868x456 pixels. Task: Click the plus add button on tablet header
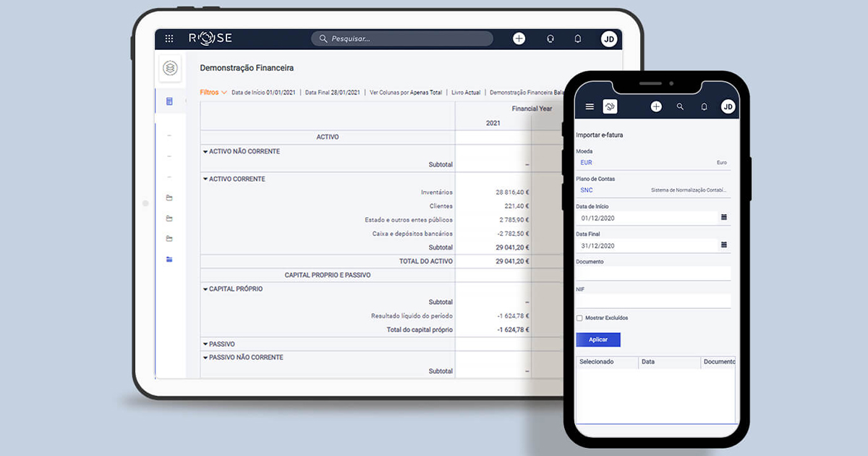pyautogui.click(x=519, y=39)
